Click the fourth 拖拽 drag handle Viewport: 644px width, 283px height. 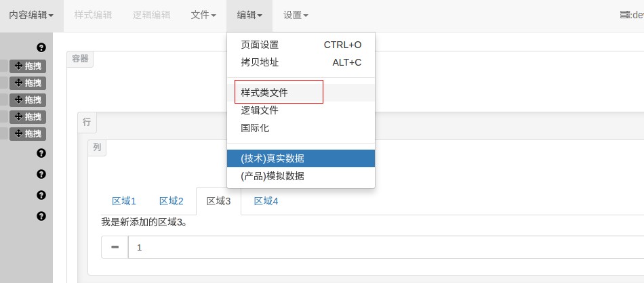(x=28, y=117)
